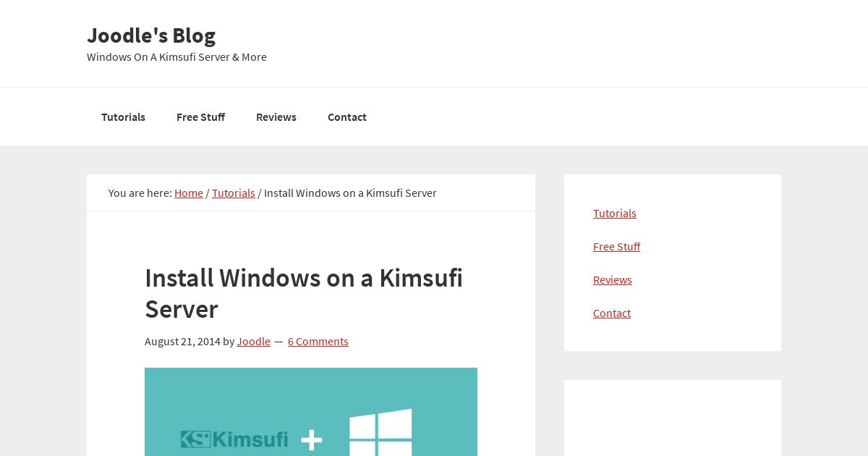Click the Joodle author link
The width and height of the screenshot is (868, 456).
click(x=253, y=341)
